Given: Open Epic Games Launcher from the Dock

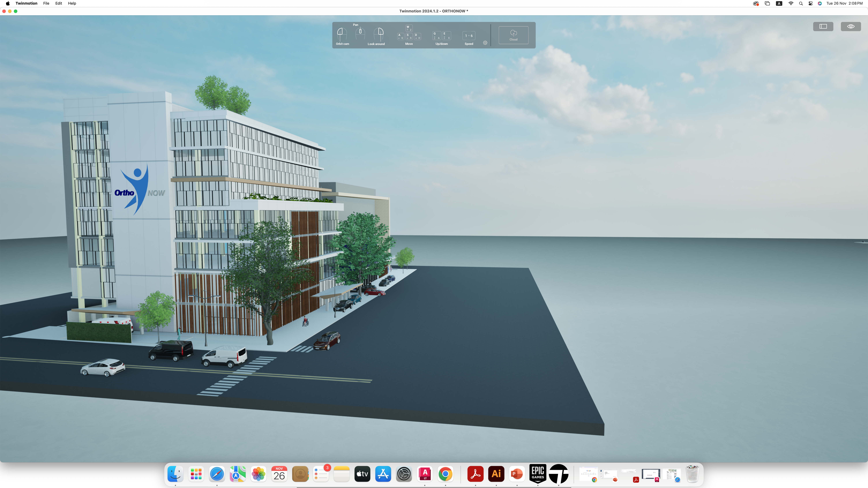Looking at the screenshot, I should point(538,474).
